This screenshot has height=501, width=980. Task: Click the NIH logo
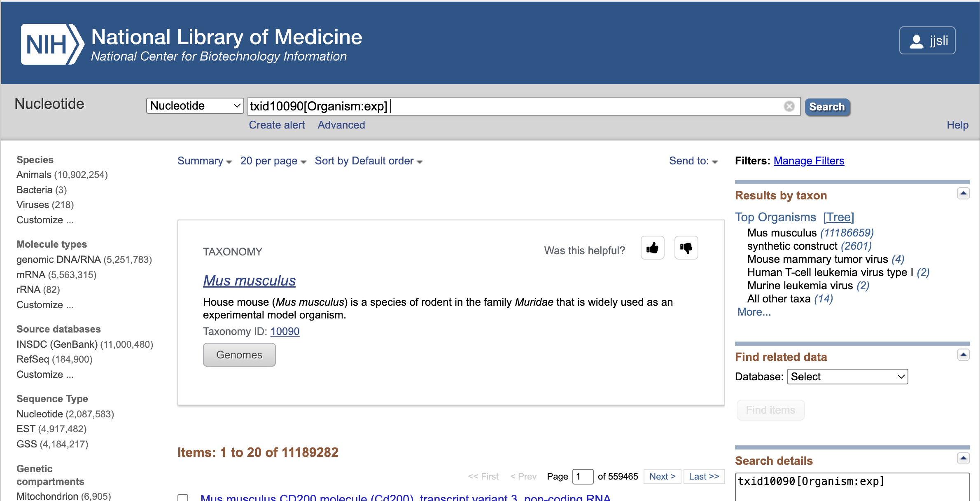[52, 44]
